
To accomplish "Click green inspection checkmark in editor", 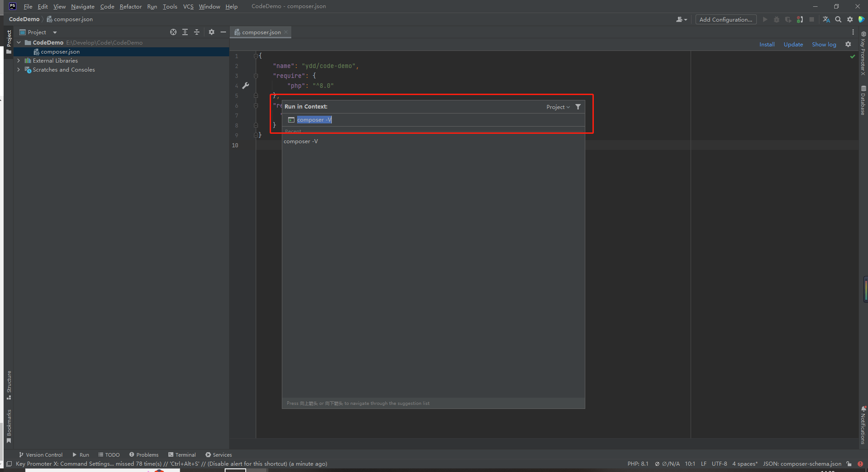I will pos(852,56).
